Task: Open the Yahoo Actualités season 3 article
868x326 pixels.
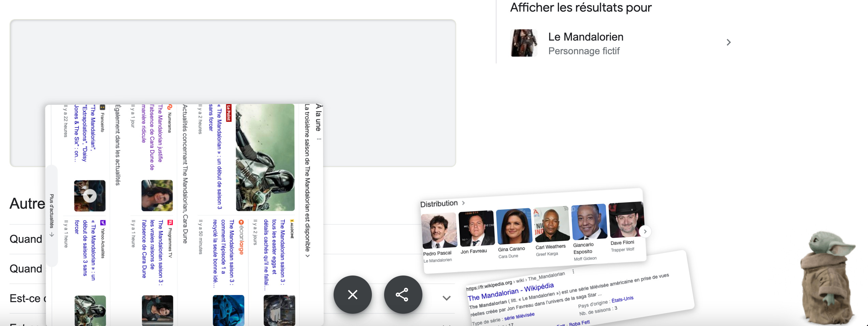Action: tap(85, 251)
